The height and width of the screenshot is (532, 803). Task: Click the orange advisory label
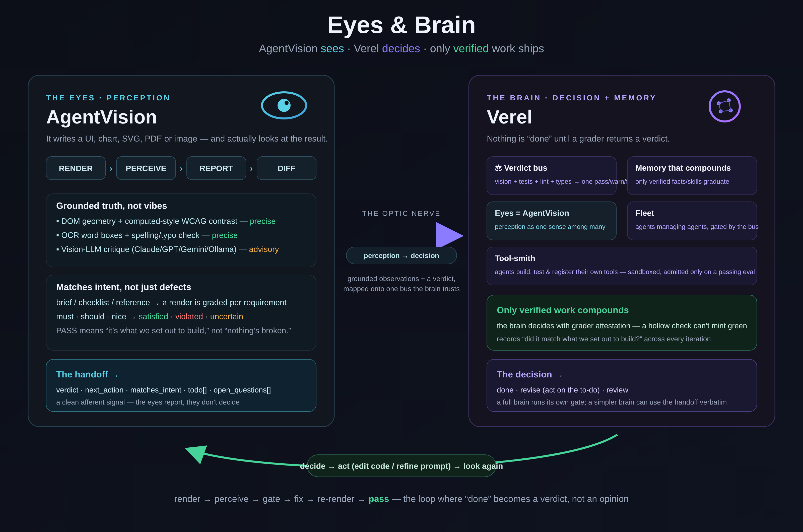pos(264,249)
